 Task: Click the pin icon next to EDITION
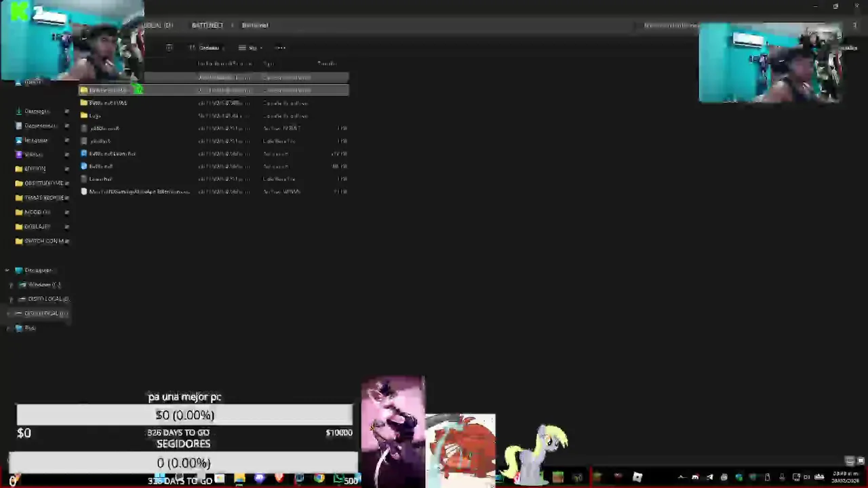click(66, 169)
